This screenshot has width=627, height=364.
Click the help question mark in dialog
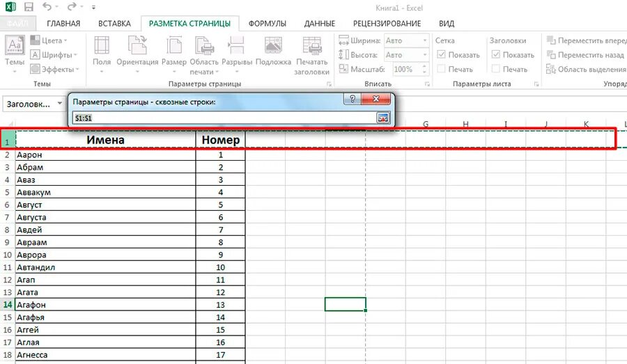[353, 99]
